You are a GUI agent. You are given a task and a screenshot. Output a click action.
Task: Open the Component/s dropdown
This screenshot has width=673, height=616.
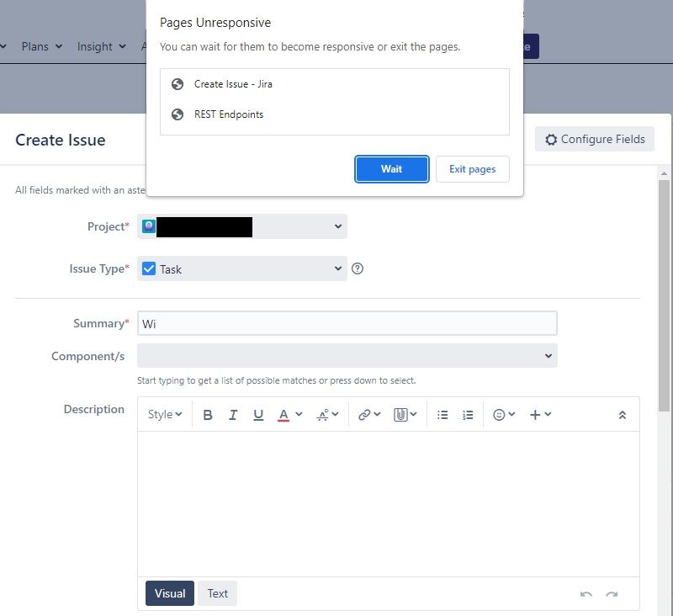347,356
